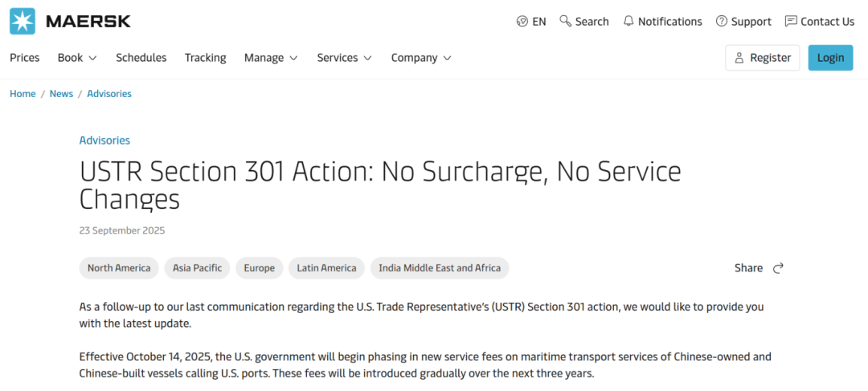
Task: Open the News breadcrumb link
Action: [x=61, y=94]
